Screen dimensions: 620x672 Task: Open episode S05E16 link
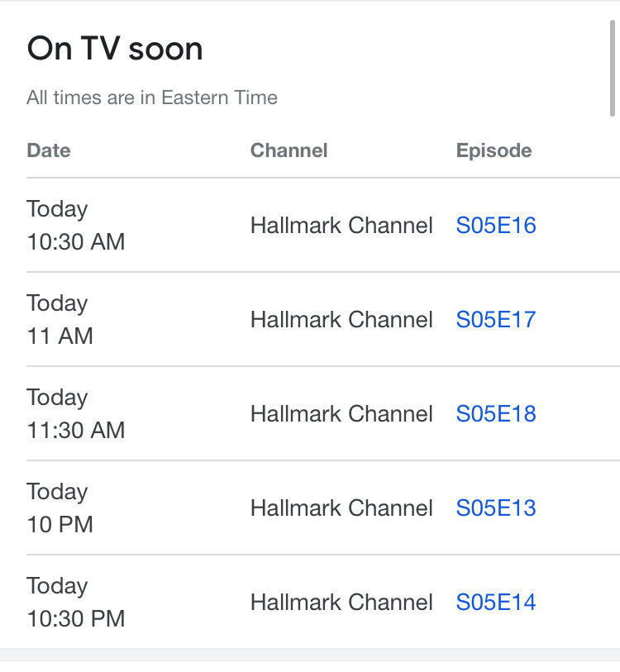click(496, 225)
